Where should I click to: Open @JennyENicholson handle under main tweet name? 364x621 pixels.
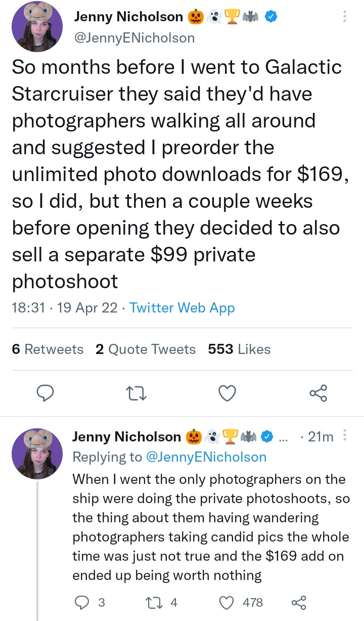pyautogui.click(x=134, y=37)
